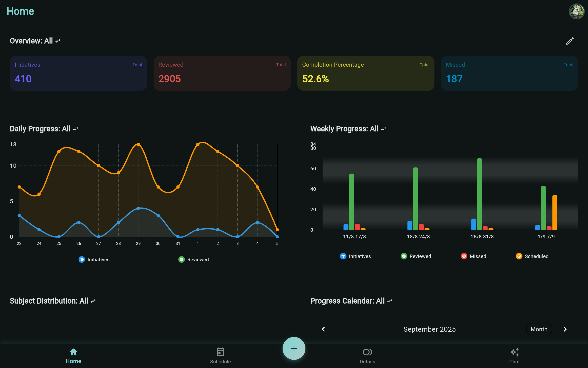Click the Daily Progress: All heading
The width and height of the screenshot is (588, 368).
[40, 129]
